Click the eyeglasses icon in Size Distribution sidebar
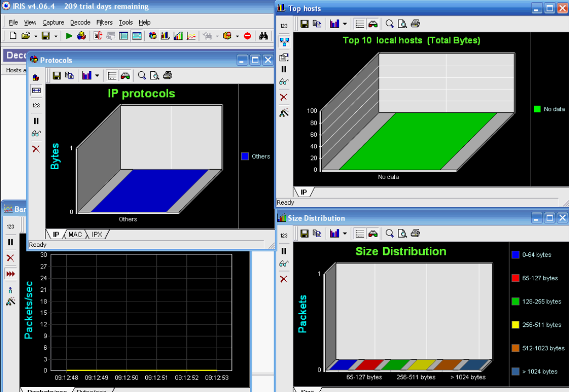This screenshot has width=569, height=392. click(x=284, y=263)
